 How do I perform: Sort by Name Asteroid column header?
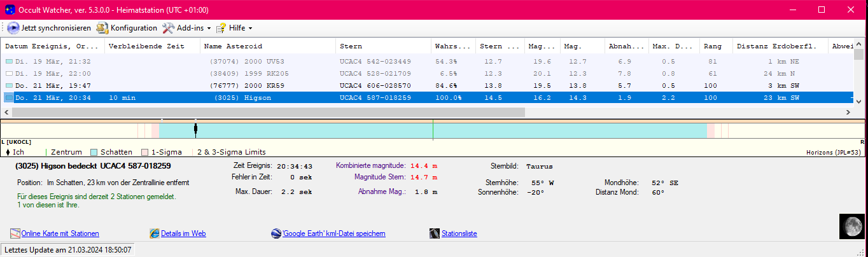[233, 46]
